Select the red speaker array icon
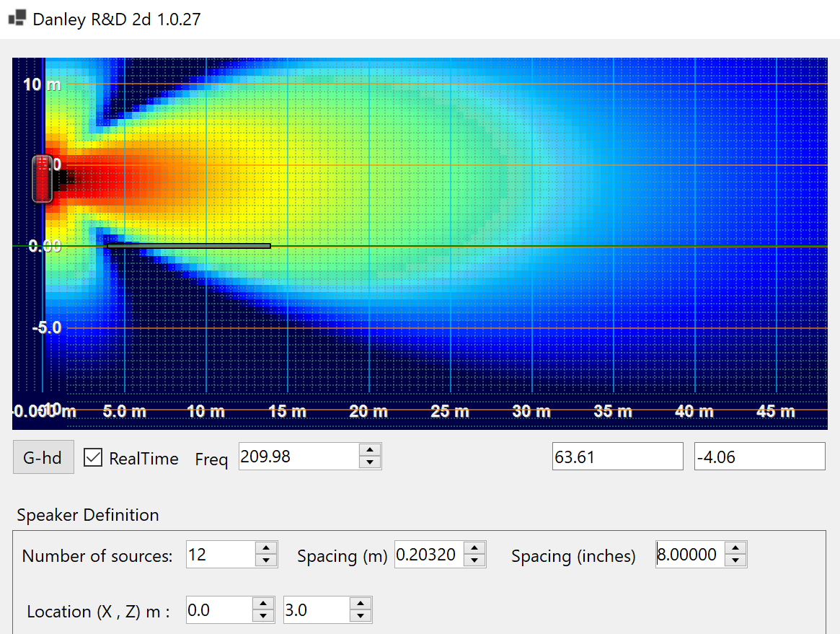 43,178
